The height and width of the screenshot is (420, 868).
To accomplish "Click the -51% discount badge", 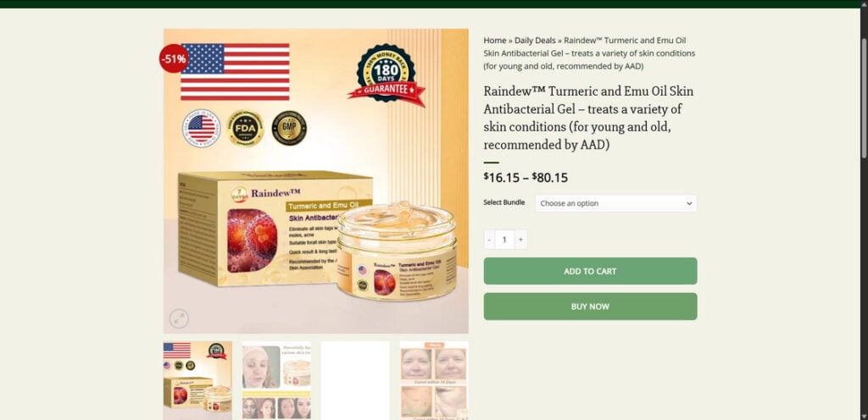I will (174, 58).
